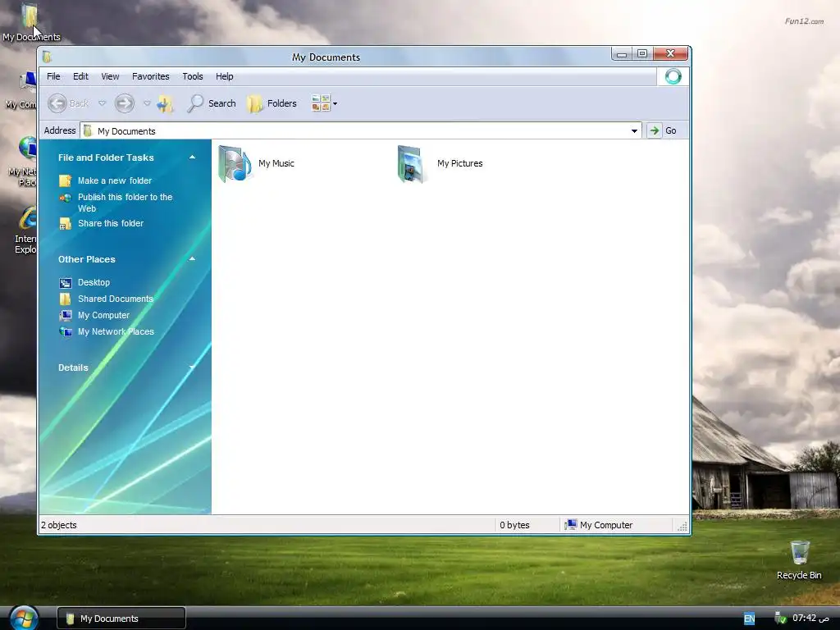The height and width of the screenshot is (630, 840).
Task: Select the My Music folder icon
Action: (x=235, y=163)
